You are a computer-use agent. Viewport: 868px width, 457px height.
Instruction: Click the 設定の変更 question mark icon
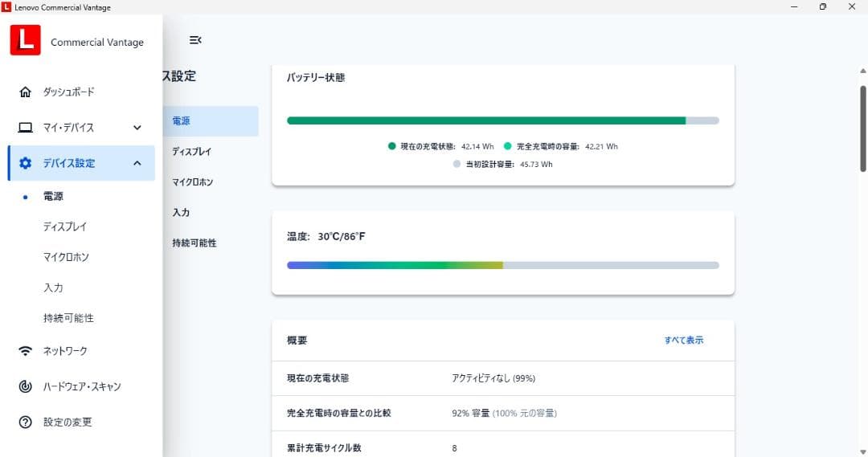pyautogui.click(x=26, y=422)
